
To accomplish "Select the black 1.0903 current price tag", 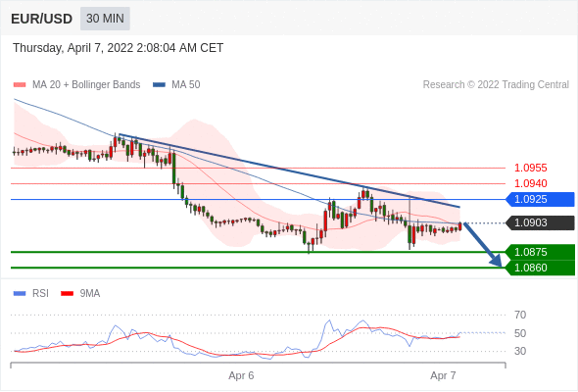I will 540,222.
